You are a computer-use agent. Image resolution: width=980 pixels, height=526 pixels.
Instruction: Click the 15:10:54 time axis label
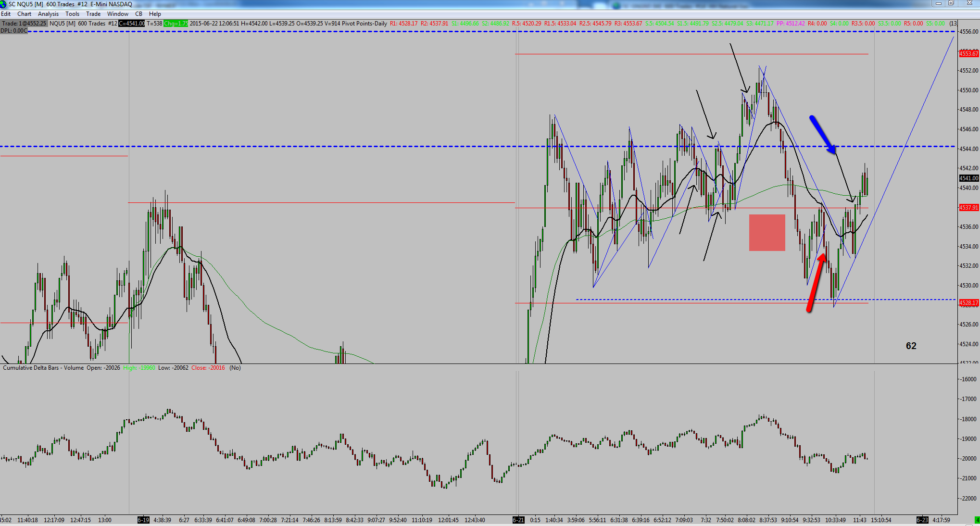point(881,520)
